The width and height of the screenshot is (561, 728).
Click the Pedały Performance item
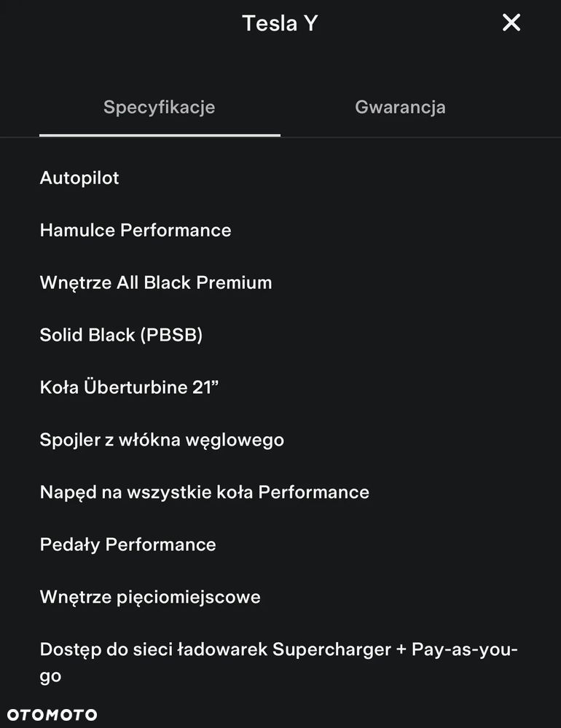[127, 545]
